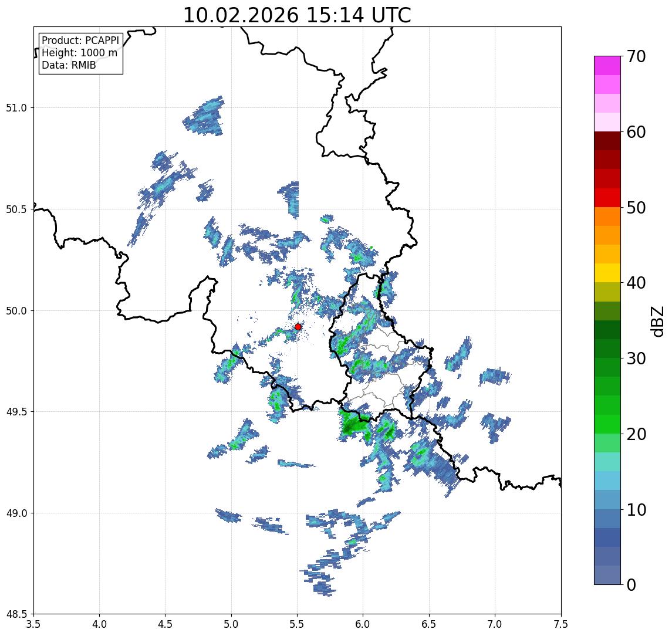Viewport: 672px width, 636px height.
Task: Click the latitude axis label 49.0
Action: tap(16, 513)
